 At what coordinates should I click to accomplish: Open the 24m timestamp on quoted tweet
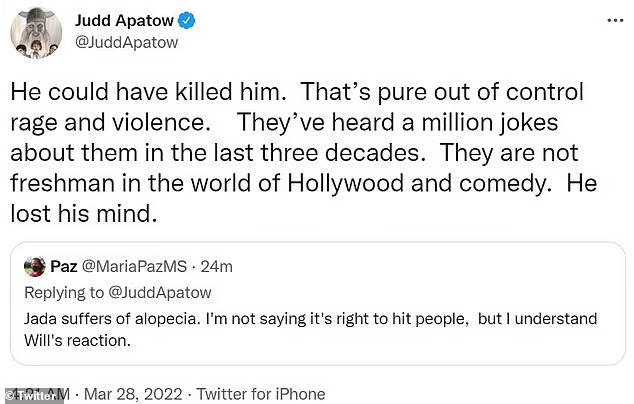pos(217,266)
